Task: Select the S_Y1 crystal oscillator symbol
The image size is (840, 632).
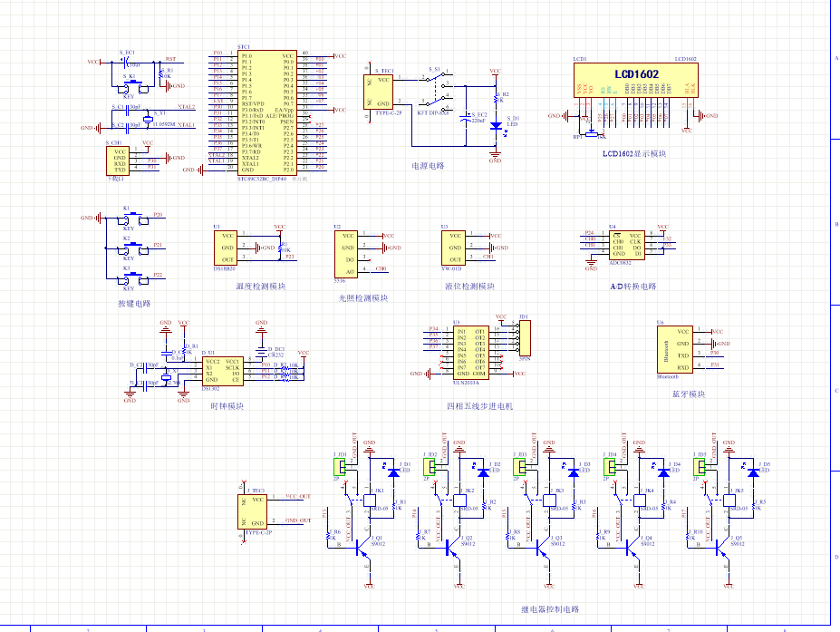Action: point(148,119)
